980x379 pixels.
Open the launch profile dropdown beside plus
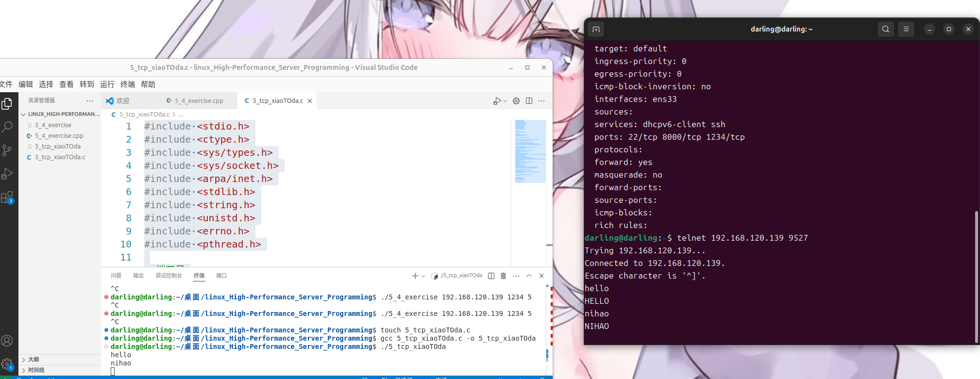(x=423, y=276)
